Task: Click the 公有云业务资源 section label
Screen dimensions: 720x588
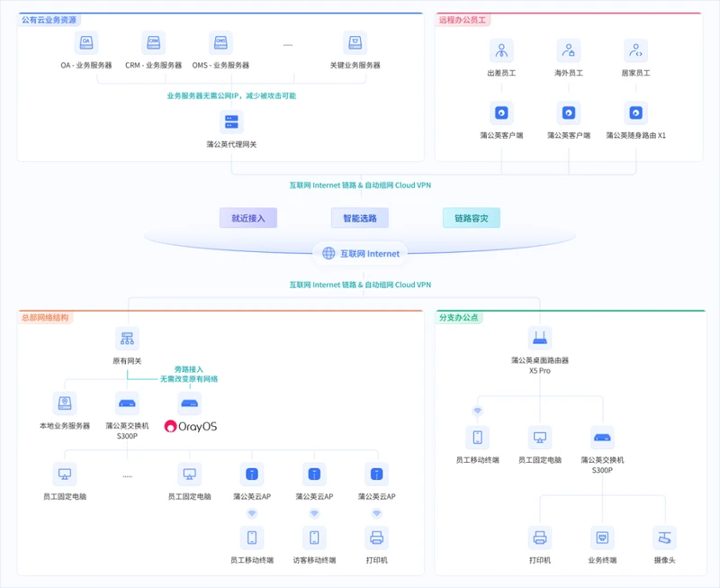Action: pos(49,20)
